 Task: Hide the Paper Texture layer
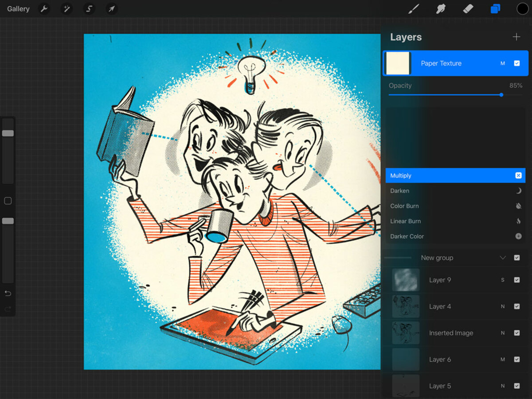[517, 63]
